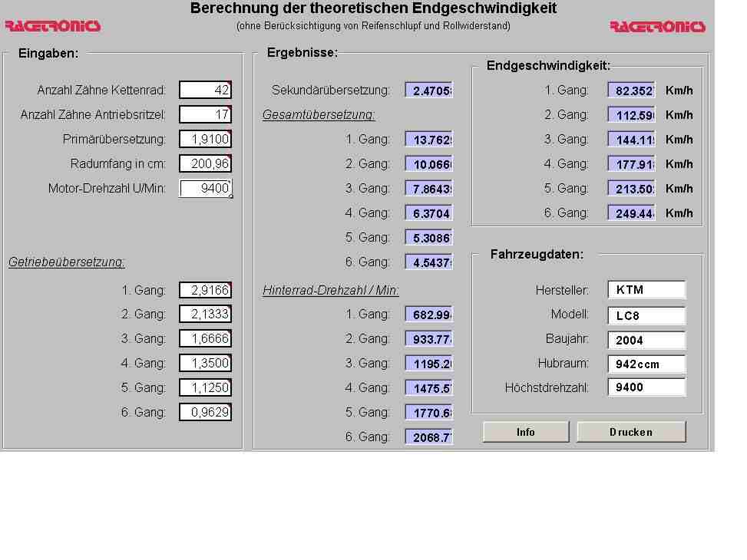Select the Modell field containing LC8

pyautogui.click(x=646, y=315)
